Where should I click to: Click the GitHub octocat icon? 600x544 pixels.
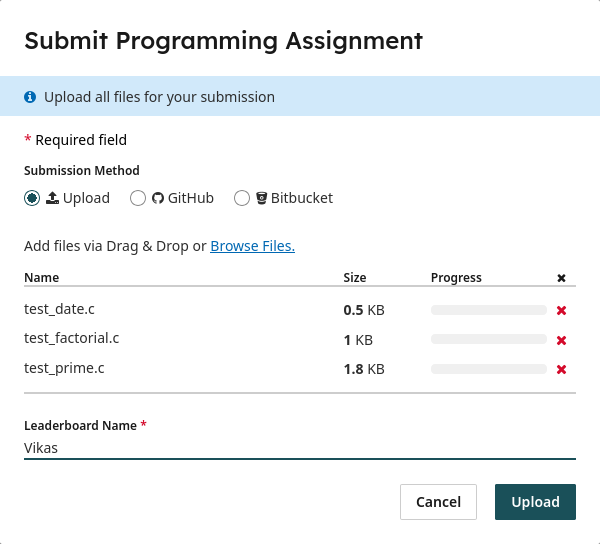158,198
